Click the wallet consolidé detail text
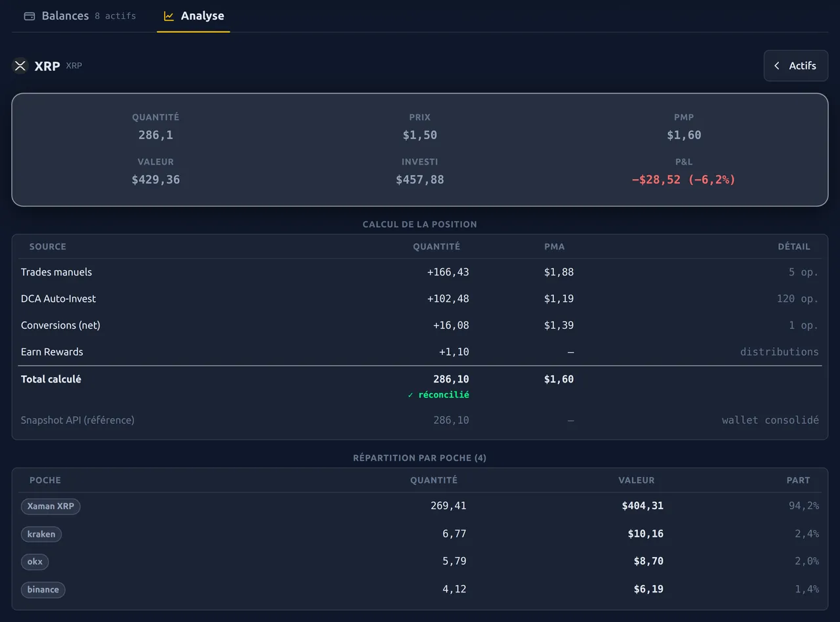 [x=770, y=420]
